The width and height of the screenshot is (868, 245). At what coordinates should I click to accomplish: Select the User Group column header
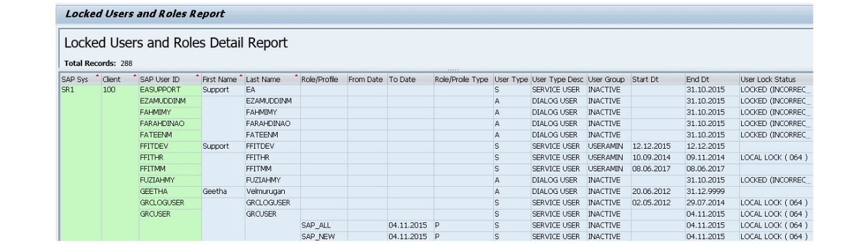(608, 79)
